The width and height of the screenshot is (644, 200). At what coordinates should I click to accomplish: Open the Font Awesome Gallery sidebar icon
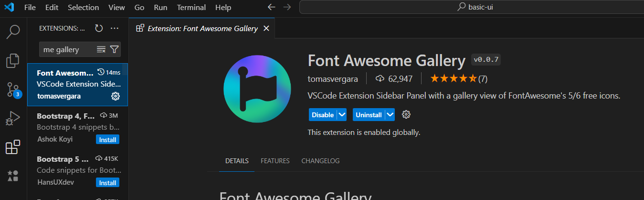pos(13,176)
